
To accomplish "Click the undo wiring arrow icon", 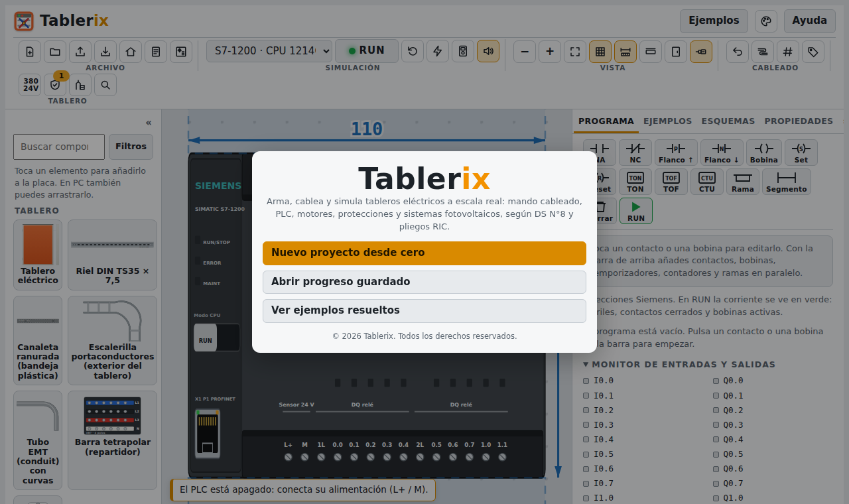I will coord(738,51).
